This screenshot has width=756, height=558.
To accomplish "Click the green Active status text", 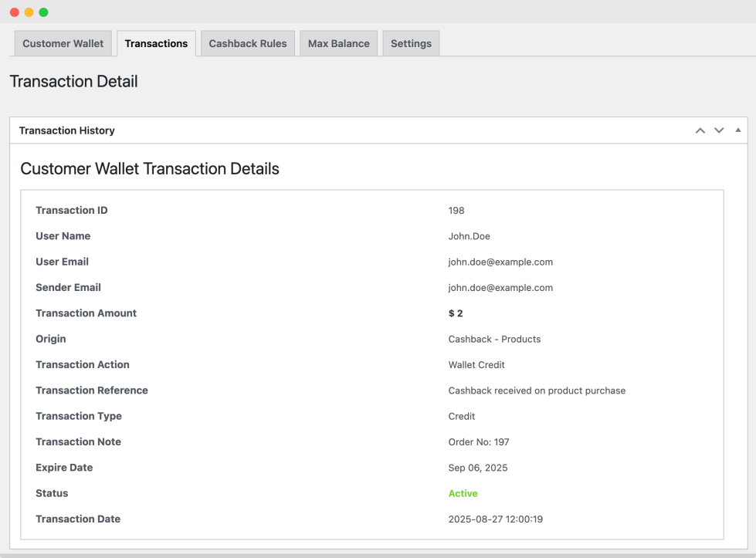I will (x=463, y=493).
